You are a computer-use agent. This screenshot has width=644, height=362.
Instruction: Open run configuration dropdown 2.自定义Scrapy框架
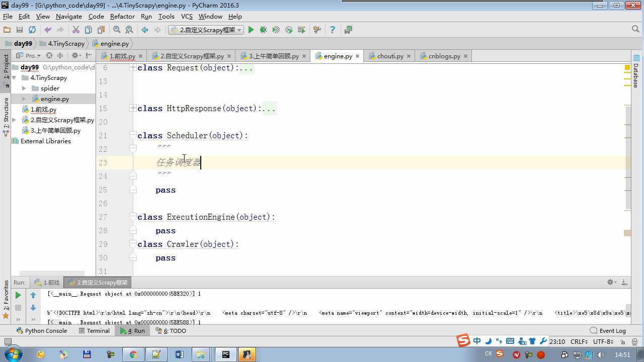pyautogui.click(x=206, y=30)
